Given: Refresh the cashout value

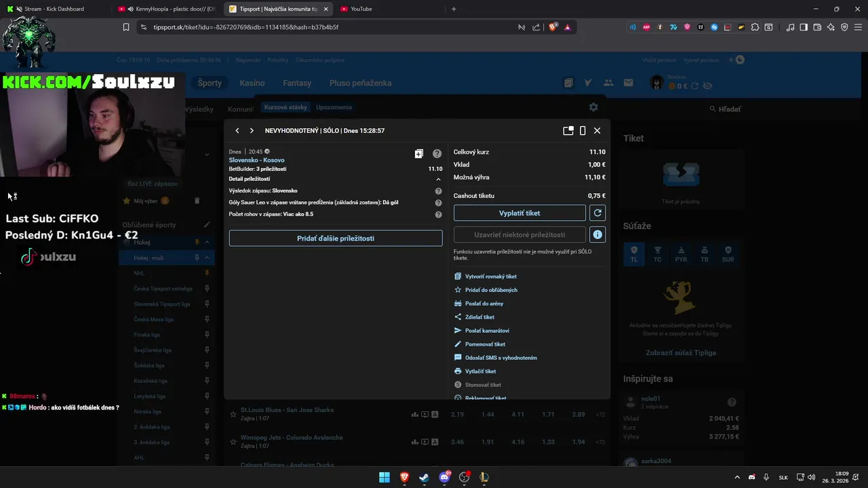Looking at the screenshot, I should click(597, 213).
